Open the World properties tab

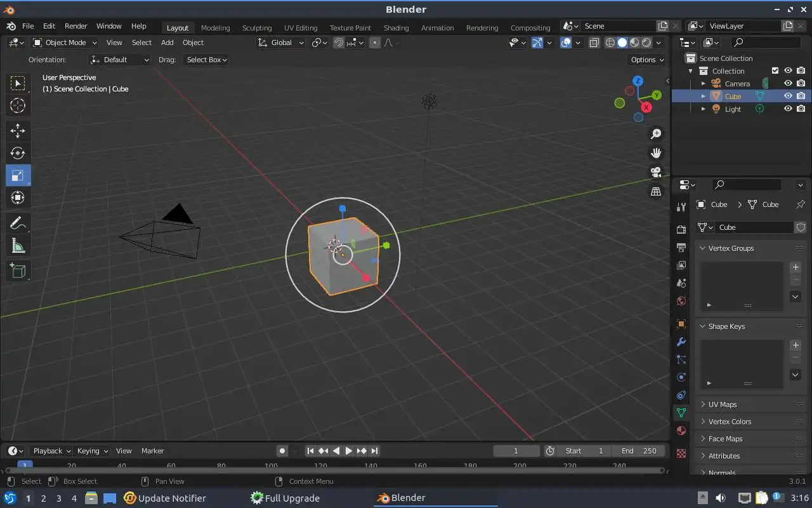pos(681,301)
